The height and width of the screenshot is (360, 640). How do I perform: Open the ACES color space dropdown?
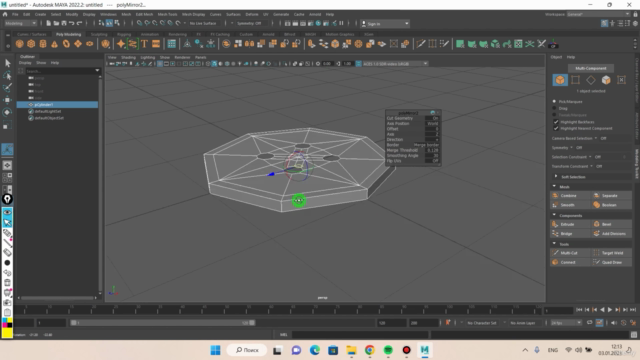pos(395,64)
